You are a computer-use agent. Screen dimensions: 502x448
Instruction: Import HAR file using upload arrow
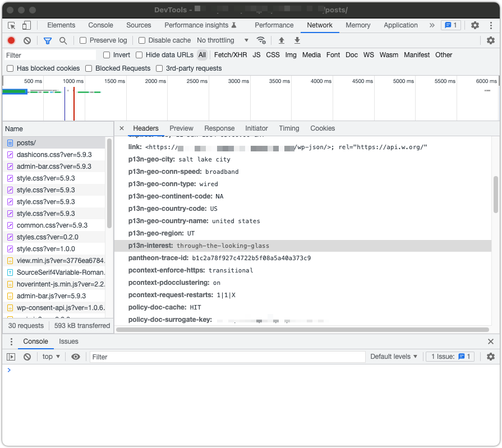point(281,40)
